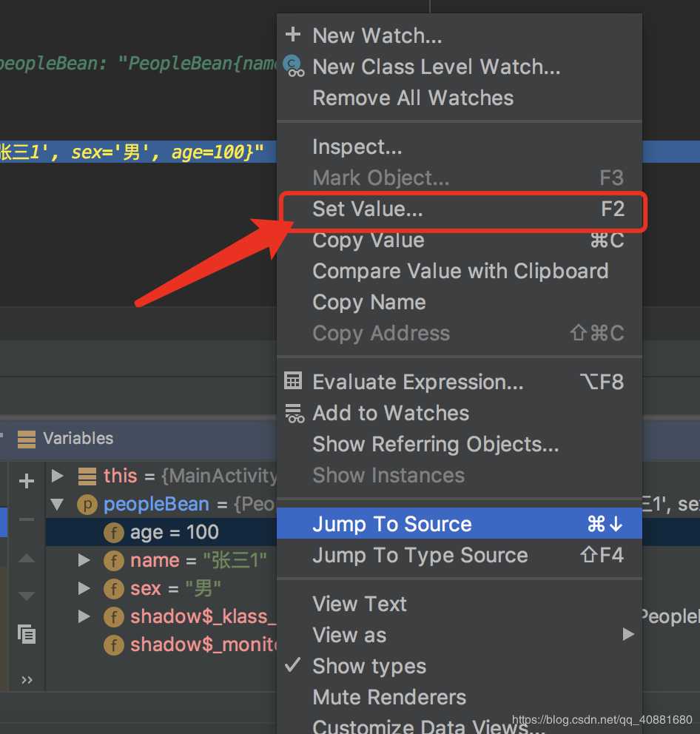Select Remove All Watches
This screenshot has height=734, width=700.
459,98
